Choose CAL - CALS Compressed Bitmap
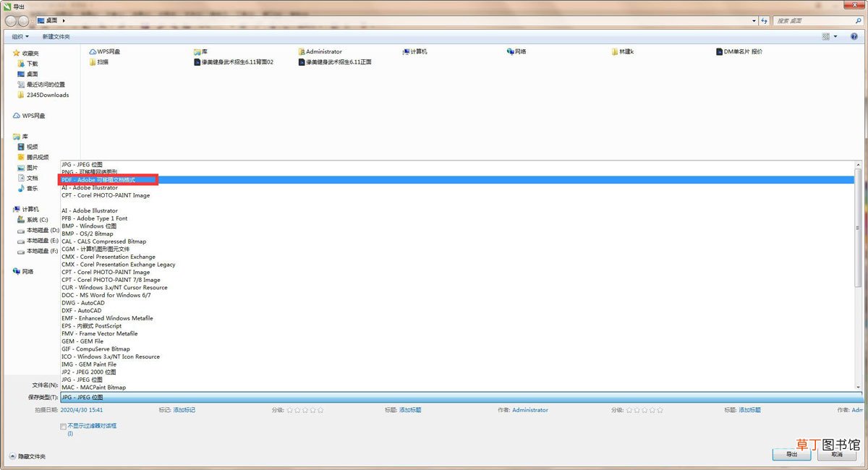Viewport: 868px width, 470px height. point(456,242)
